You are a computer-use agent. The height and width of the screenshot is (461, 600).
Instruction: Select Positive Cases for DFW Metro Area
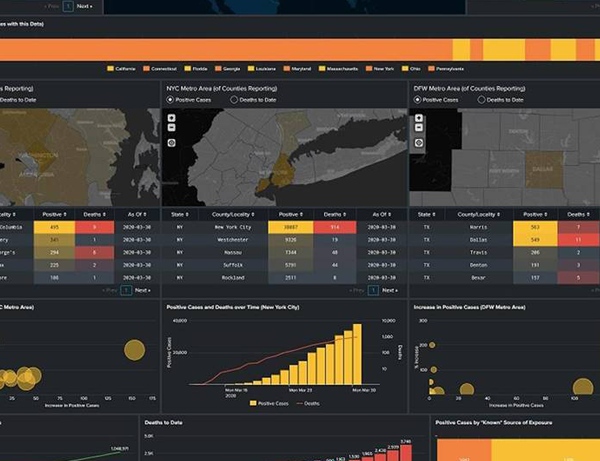pyautogui.click(x=419, y=100)
